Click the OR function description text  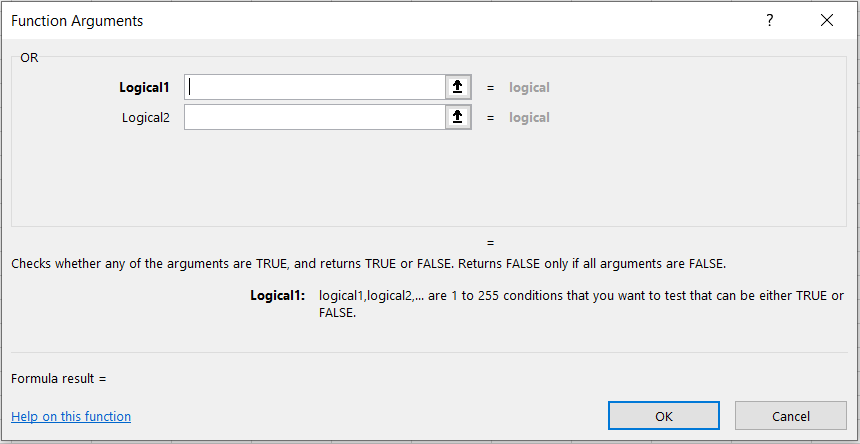pos(368,264)
